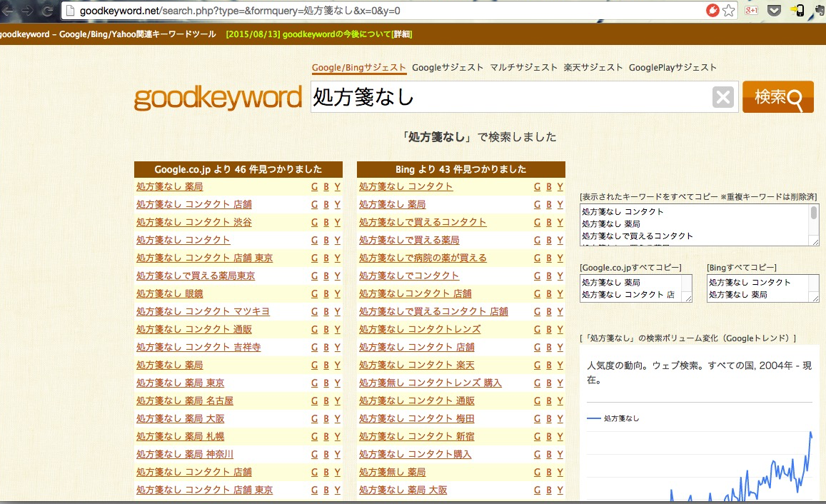Viewport: 826px width, 504px height.
Task: Click the browser forward arrow
Action: [27, 11]
